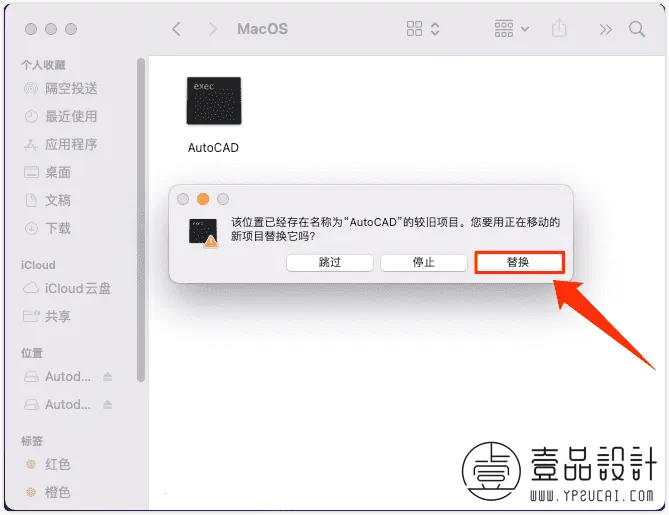The image size is (669, 515).
Task: Click the iCloud cloud icon
Action: click(x=31, y=288)
